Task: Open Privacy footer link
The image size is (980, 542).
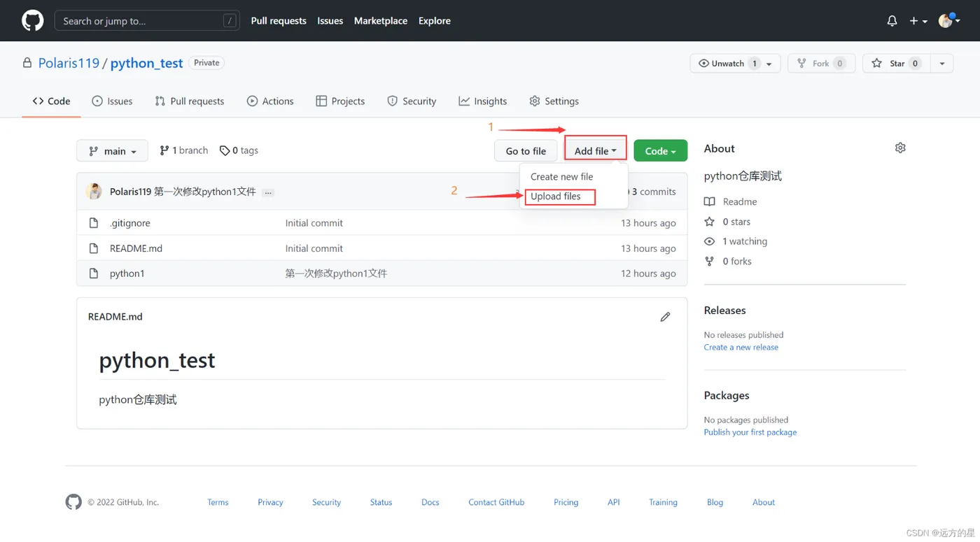Action: [270, 502]
